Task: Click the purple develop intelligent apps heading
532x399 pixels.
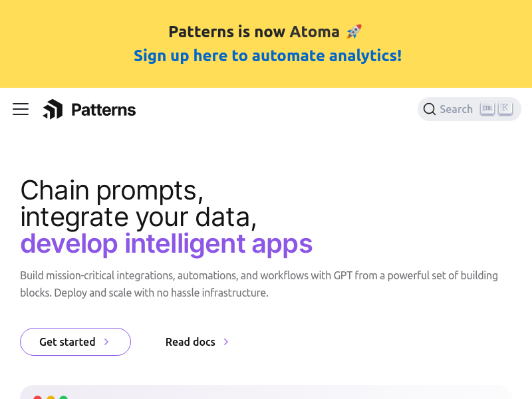Action: tap(166, 244)
